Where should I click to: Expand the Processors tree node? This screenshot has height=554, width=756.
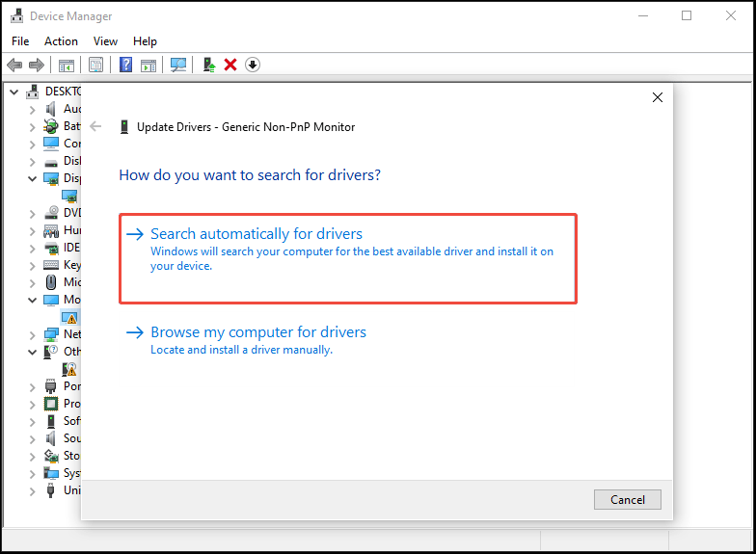point(32,404)
